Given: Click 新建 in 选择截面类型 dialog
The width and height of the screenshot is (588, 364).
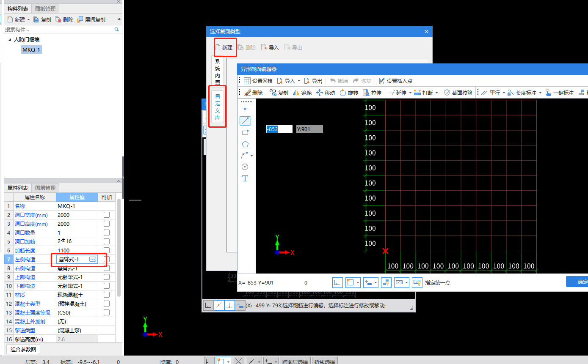Looking at the screenshot, I should click(224, 47).
